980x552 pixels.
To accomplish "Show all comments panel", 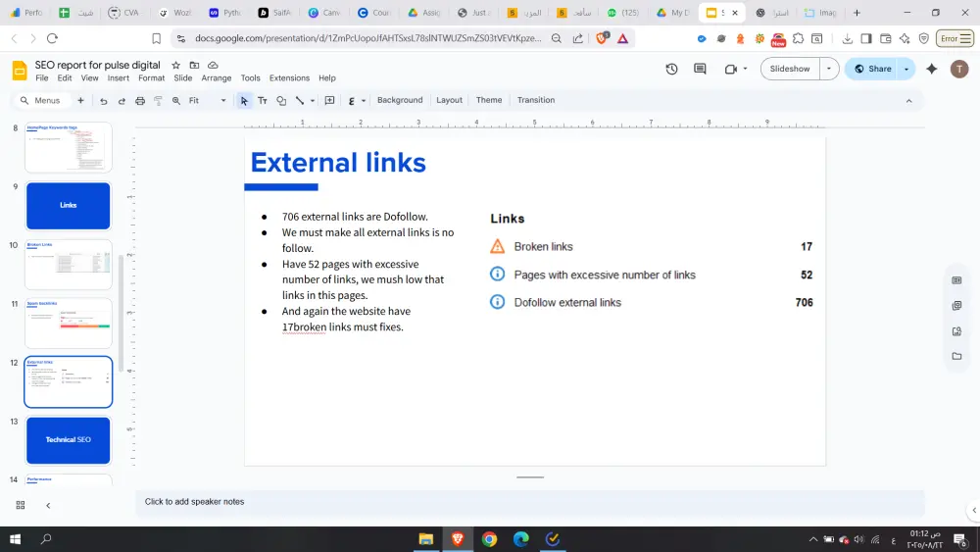I will click(x=700, y=69).
